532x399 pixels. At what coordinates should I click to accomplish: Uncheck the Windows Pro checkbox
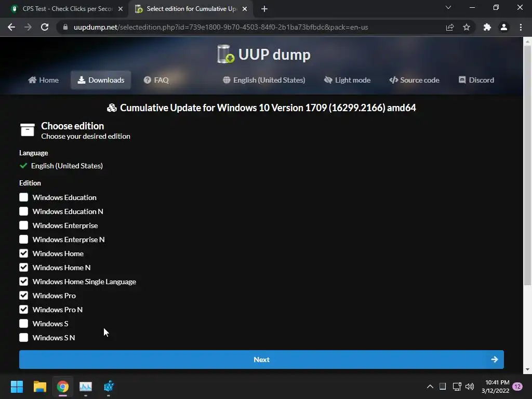click(23, 295)
